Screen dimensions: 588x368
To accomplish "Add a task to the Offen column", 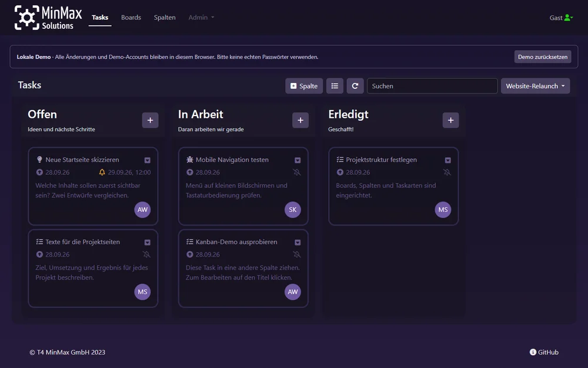I will [x=150, y=120].
